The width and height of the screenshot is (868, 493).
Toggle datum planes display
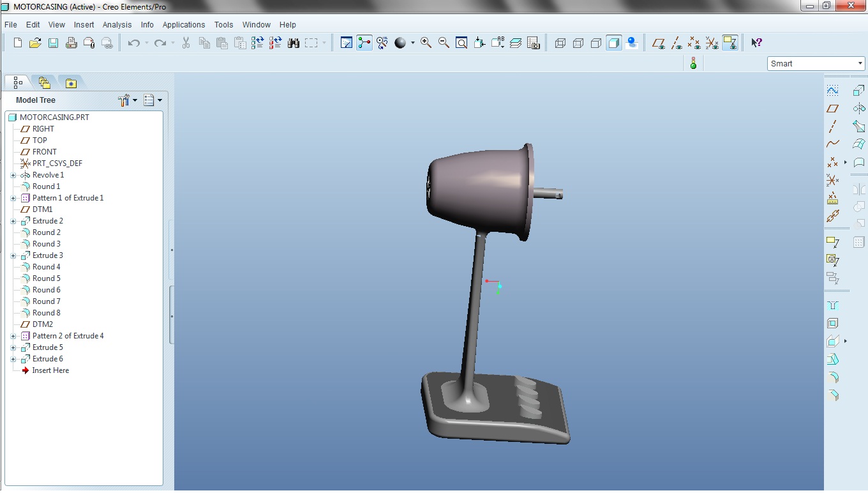click(x=659, y=43)
